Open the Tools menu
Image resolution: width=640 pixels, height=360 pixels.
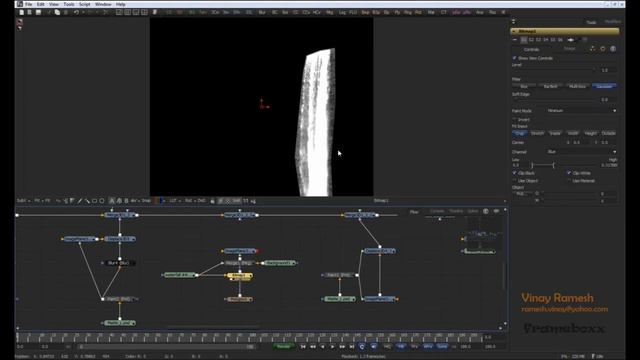pyautogui.click(x=69, y=4)
